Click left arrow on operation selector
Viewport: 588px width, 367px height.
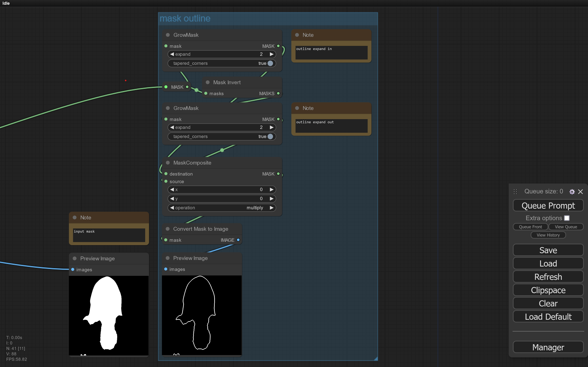pos(172,208)
